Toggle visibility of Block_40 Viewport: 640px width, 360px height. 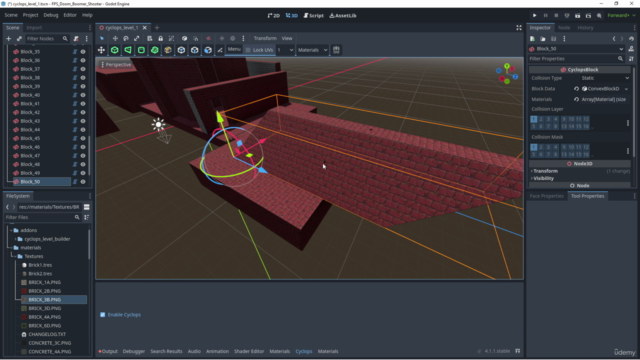click(83, 95)
